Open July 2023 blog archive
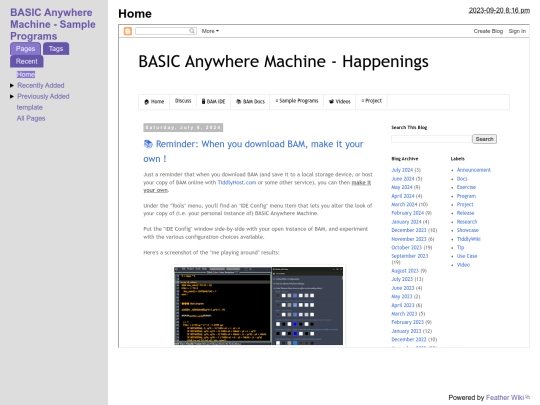This screenshot has height=405, width=540. [402, 279]
